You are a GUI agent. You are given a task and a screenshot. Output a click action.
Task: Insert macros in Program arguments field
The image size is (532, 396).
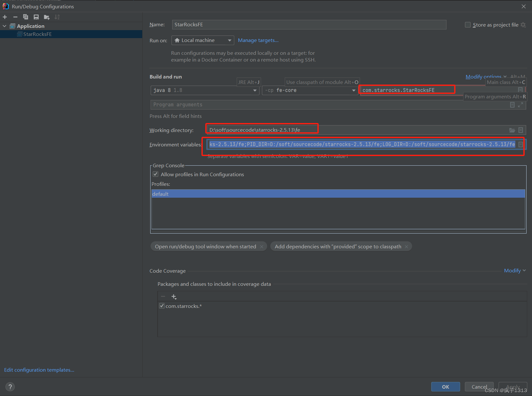[512, 105]
